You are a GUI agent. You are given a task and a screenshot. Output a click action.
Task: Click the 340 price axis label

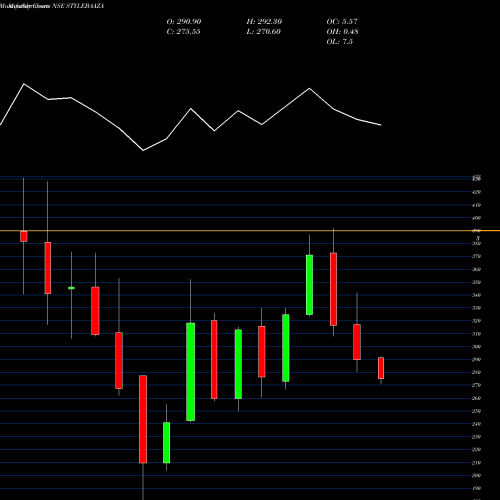click(477, 295)
